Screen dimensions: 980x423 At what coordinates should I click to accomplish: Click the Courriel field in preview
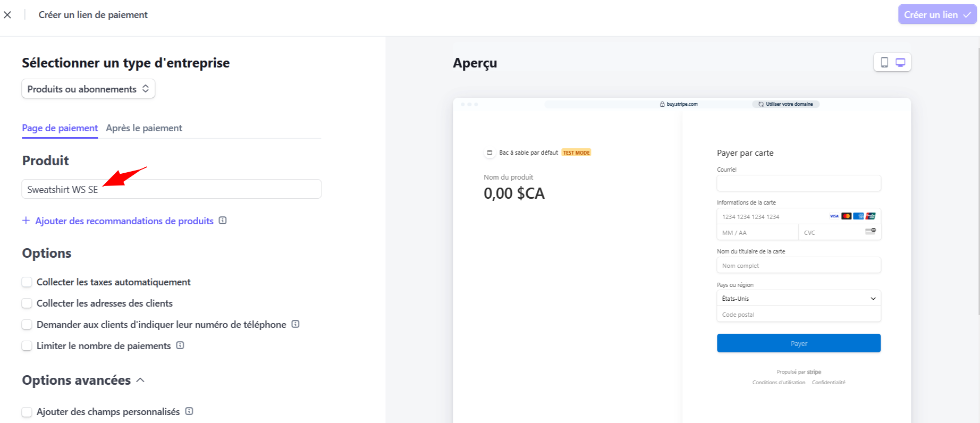point(799,183)
